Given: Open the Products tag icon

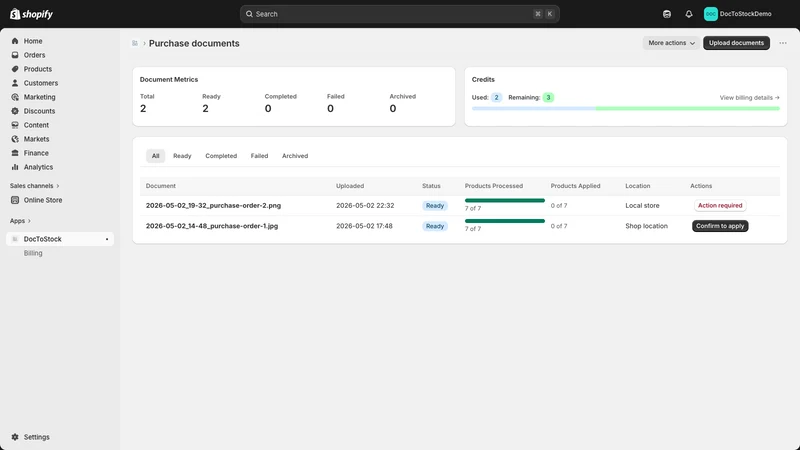Looking at the screenshot, I should click(15, 69).
